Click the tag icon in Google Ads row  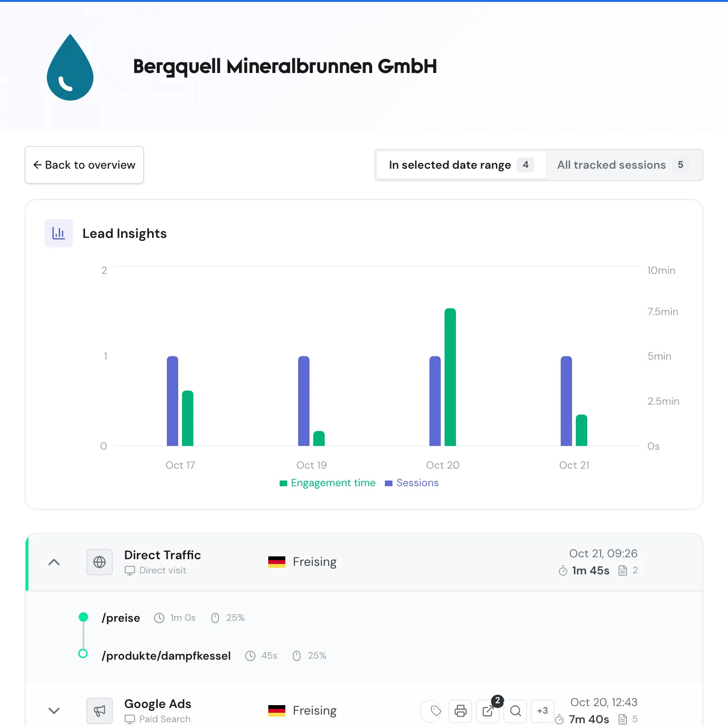pyautogui.click(x=436, y=711)
